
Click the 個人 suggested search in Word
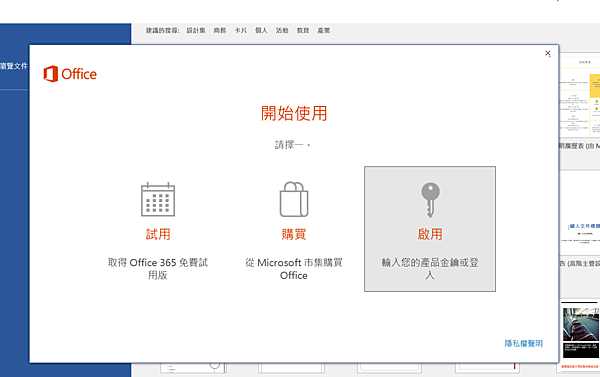(x=261, y=30)
